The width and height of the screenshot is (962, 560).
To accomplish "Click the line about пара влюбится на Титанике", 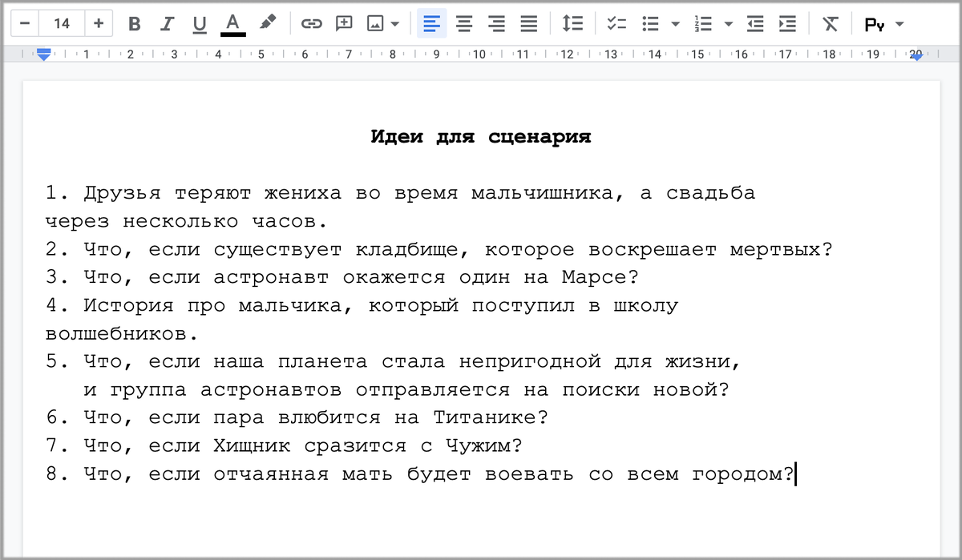I will (x=297, y=418).
